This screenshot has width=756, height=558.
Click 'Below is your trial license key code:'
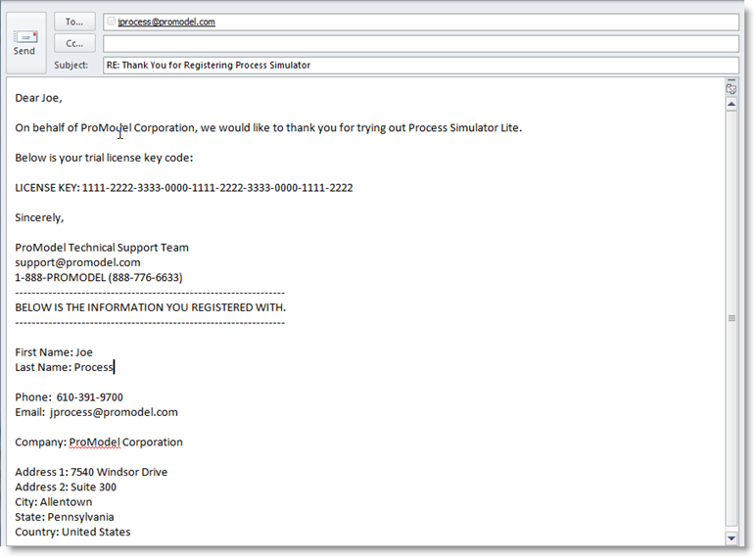pos(104,158)
